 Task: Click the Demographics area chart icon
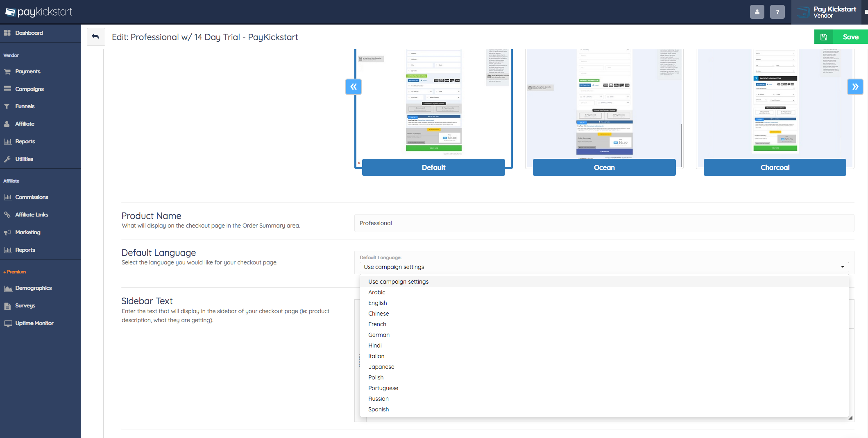click(x=8, y=288)
